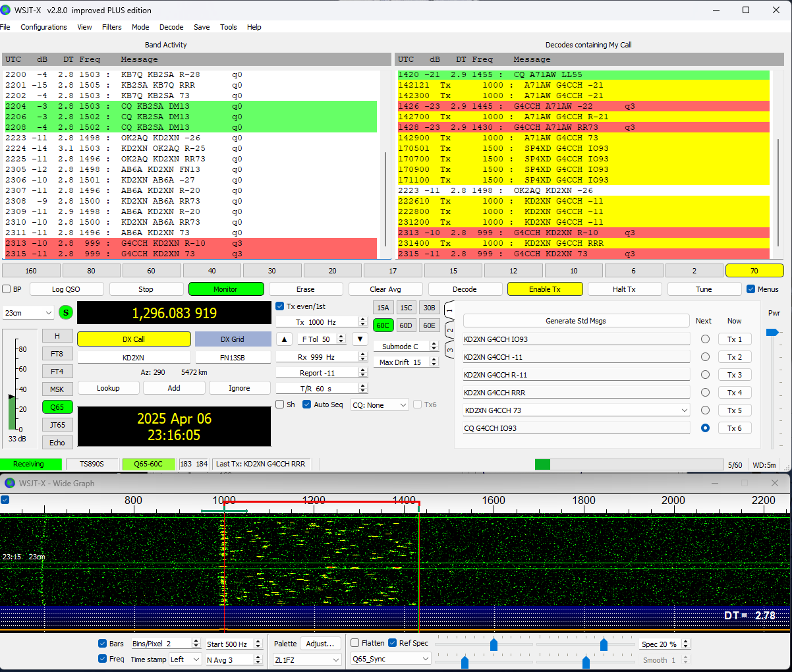The image size is (792, 672).
Task: Toggle Freq checkbox in Wide Graph
Action: tap(102, 659)
